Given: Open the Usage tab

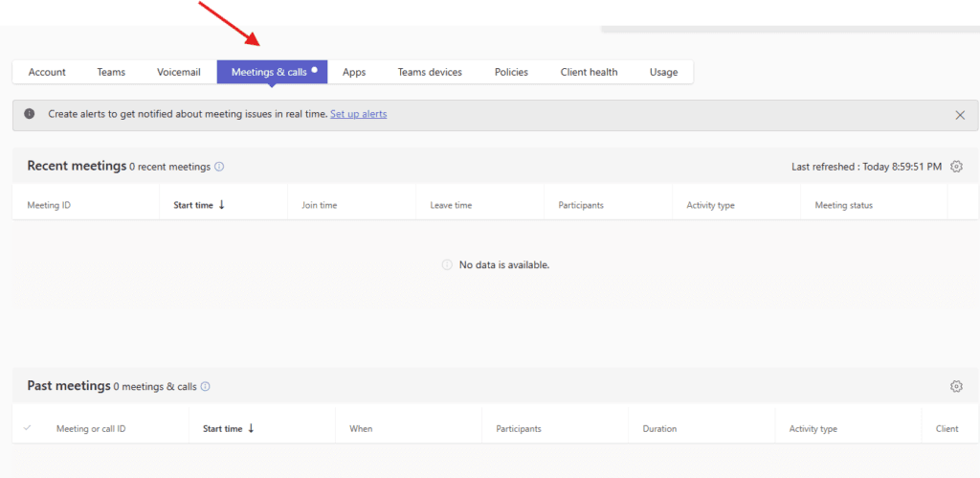Looking at the screenshot, I should click(663, 72).
